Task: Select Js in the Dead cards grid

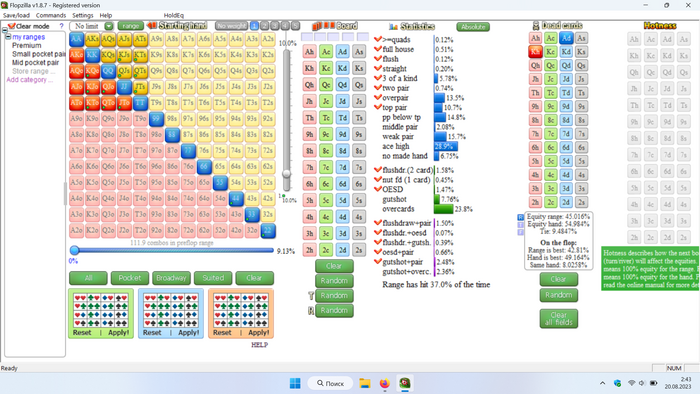Action: pyautogui.click(x=581, y=79)
